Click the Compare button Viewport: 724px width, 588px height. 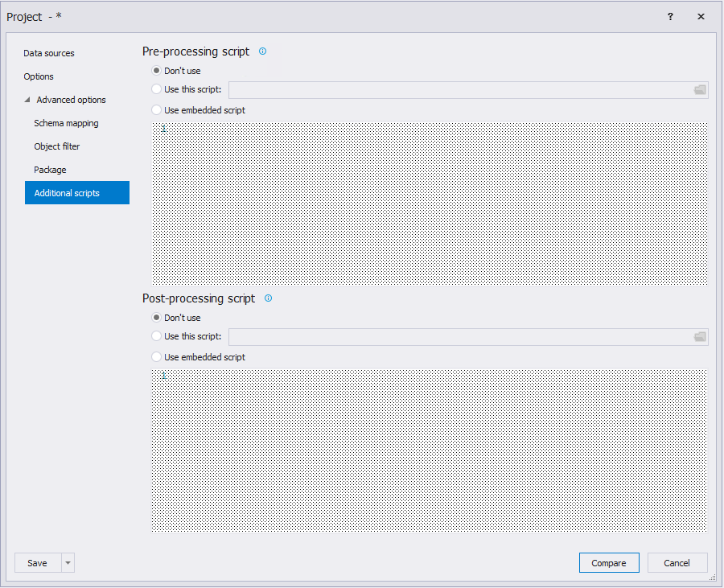point(608,563)
